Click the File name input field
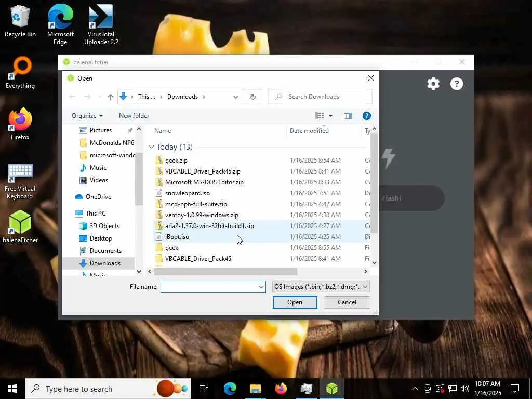The image size is (532, 399). pyautogui.click(x=209, y=287)
